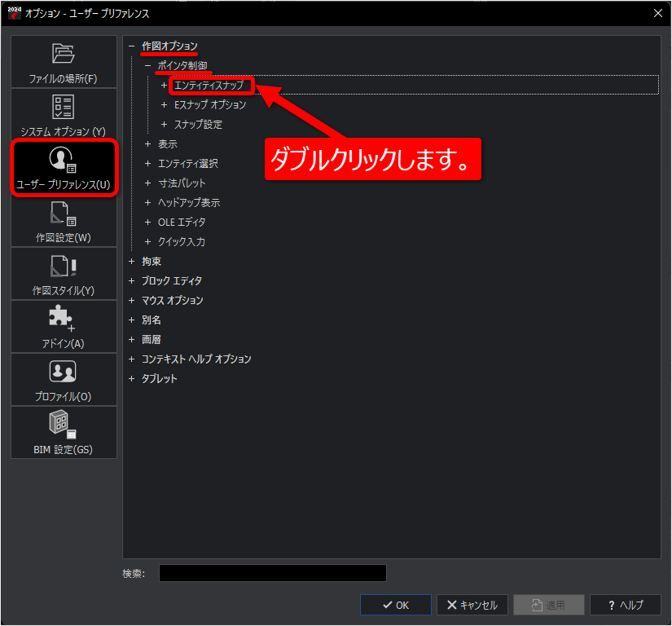The width and height of the screenshot is (672, 626).
Task: Open the 作図設定 panel
Action: pyautogui.click(x=64, y=220)
